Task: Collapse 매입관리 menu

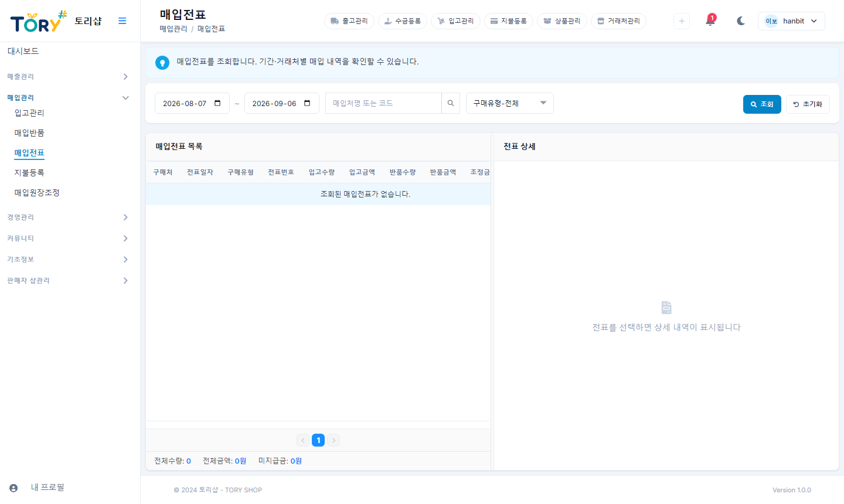Action: point(68,98)
